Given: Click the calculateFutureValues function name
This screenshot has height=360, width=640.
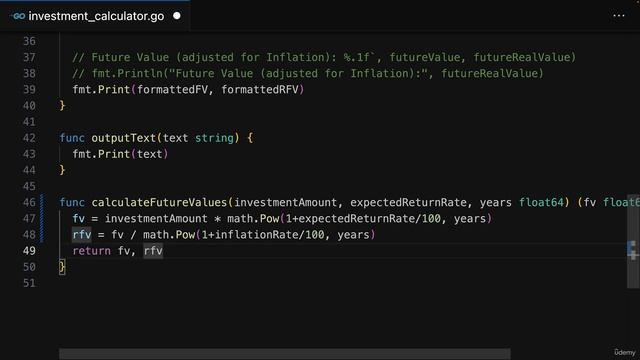Looking at the screenshot, I should [x=159, y=202].
